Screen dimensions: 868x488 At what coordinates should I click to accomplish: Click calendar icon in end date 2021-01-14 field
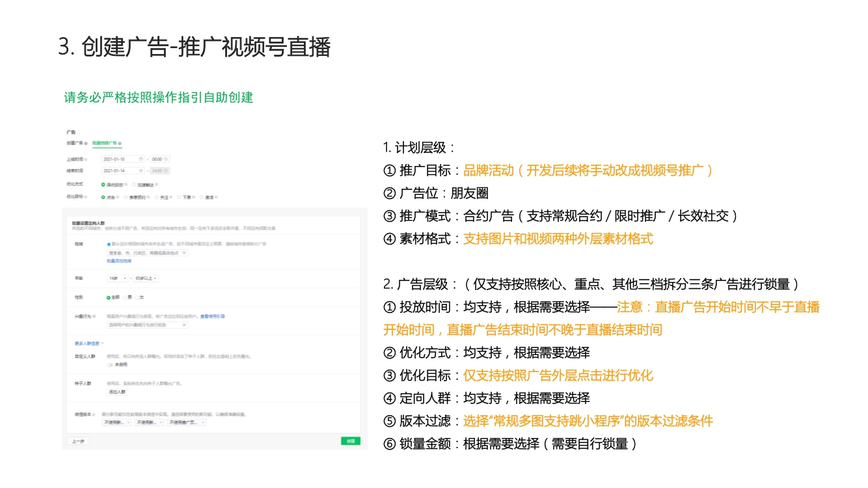pyautogui.click(x=141, y=170)
